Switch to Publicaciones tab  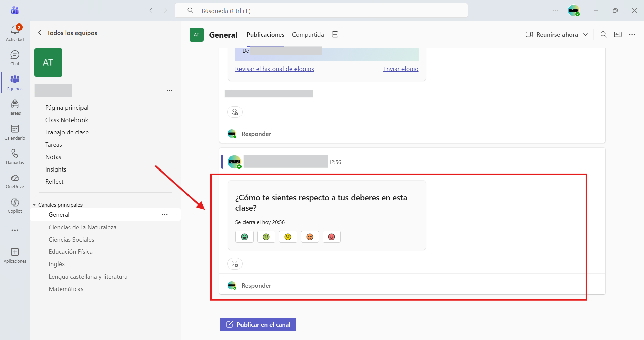click(x=265, y=34)
